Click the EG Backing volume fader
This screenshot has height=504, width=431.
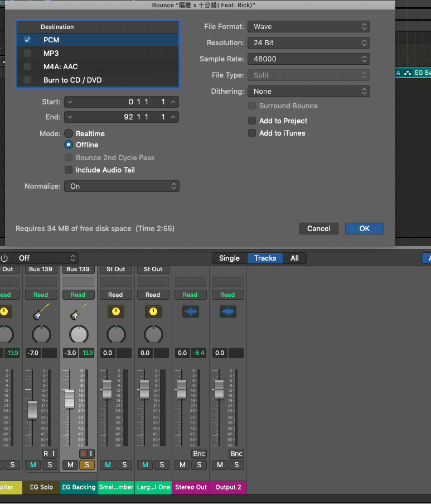69,399
